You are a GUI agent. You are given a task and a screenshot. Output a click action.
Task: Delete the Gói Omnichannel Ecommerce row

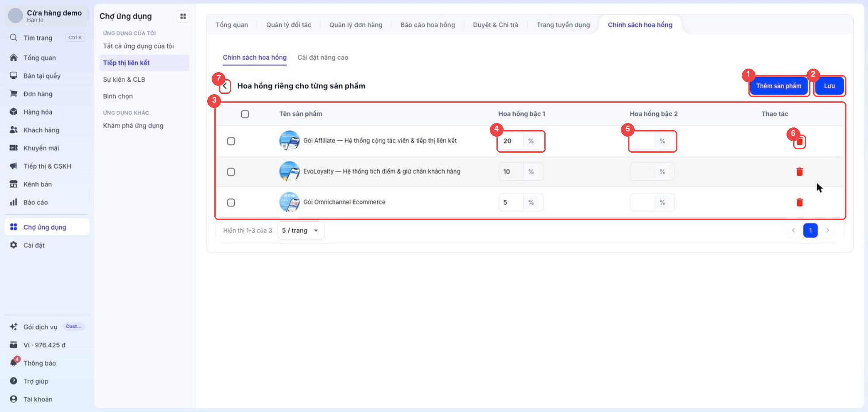(x=799, y=202)
